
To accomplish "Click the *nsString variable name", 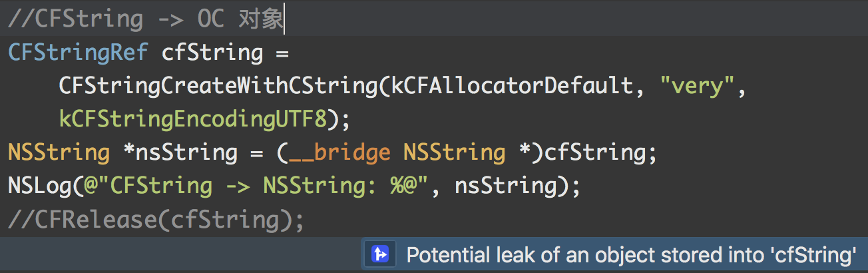I will tap(180, 152).
